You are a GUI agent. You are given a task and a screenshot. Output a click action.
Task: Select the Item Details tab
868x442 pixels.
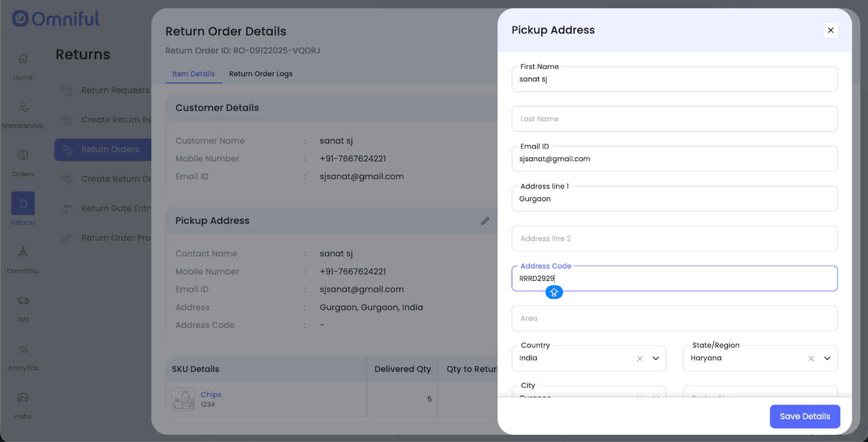(194, 74)
